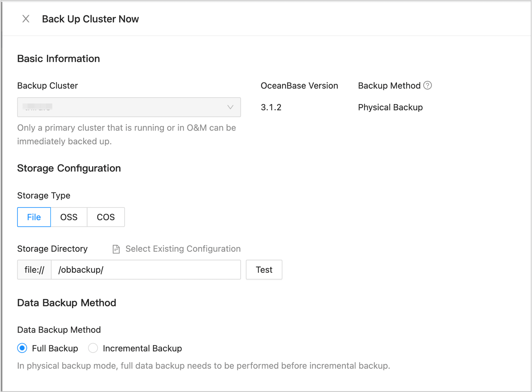532x392 pixels.
Task: Switch storage type to OSS
Action: (69, 217)
